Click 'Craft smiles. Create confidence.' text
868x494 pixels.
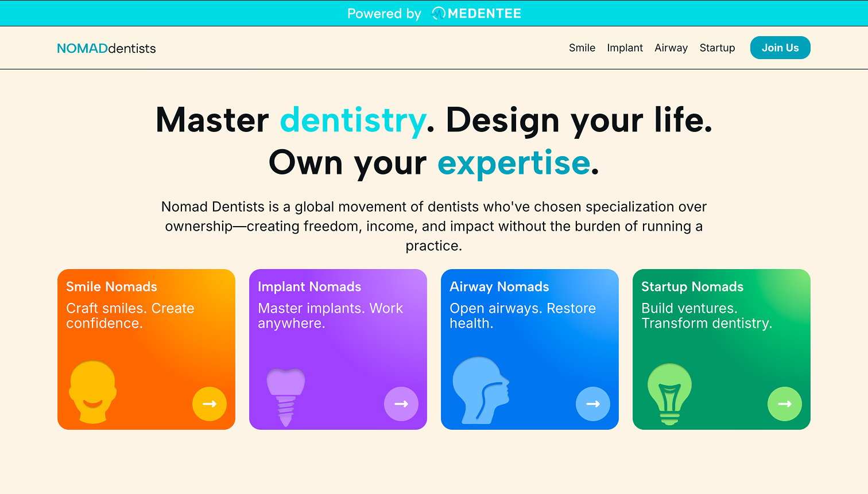pos(130,316)
